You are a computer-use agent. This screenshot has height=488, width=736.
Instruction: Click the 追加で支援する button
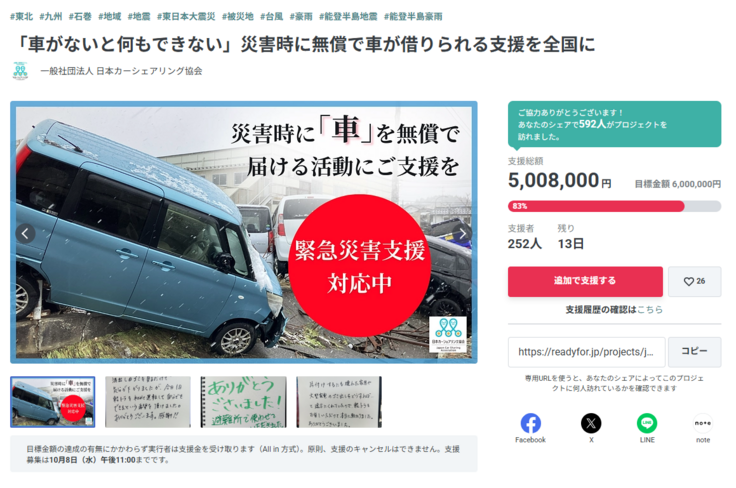(585, 282)
